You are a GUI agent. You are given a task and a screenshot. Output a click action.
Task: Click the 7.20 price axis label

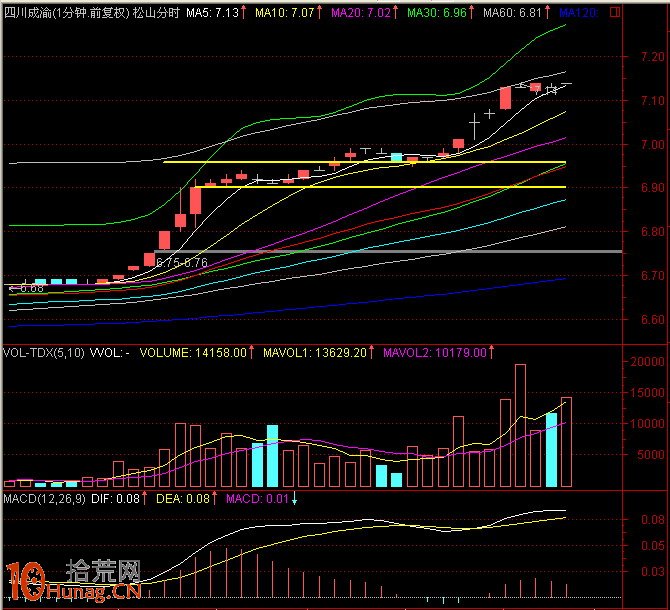(x=652, y=57)
